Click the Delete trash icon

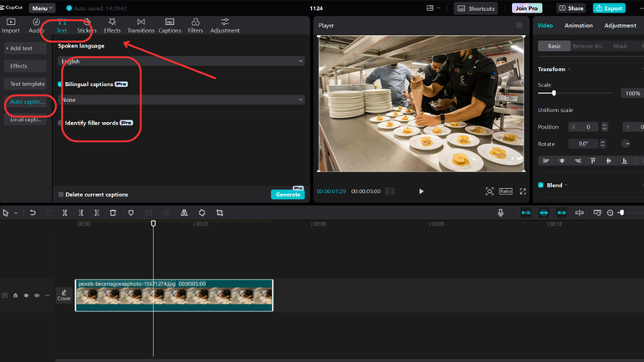pyautogui.click(x=113, y=213)
